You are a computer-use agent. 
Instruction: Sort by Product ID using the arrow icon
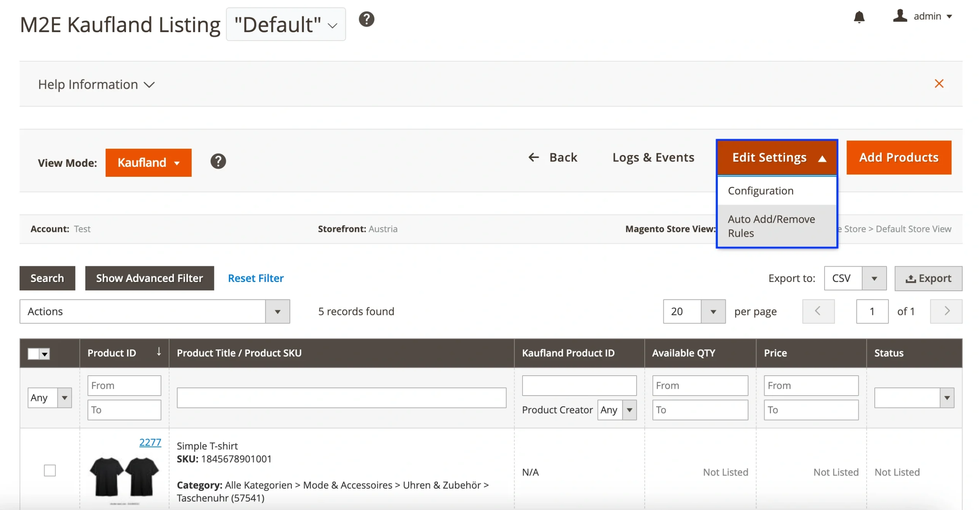coord(159,352)
